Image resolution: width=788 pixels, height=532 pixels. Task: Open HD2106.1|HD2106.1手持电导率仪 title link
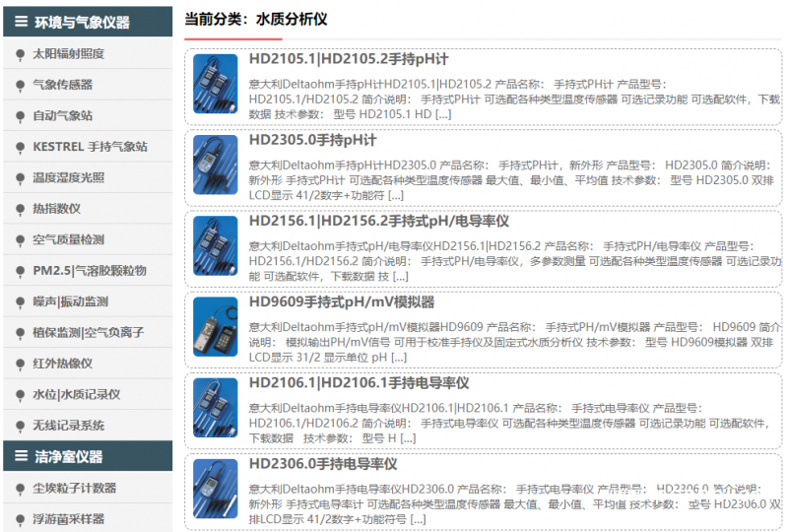click(x=359, y=382)
